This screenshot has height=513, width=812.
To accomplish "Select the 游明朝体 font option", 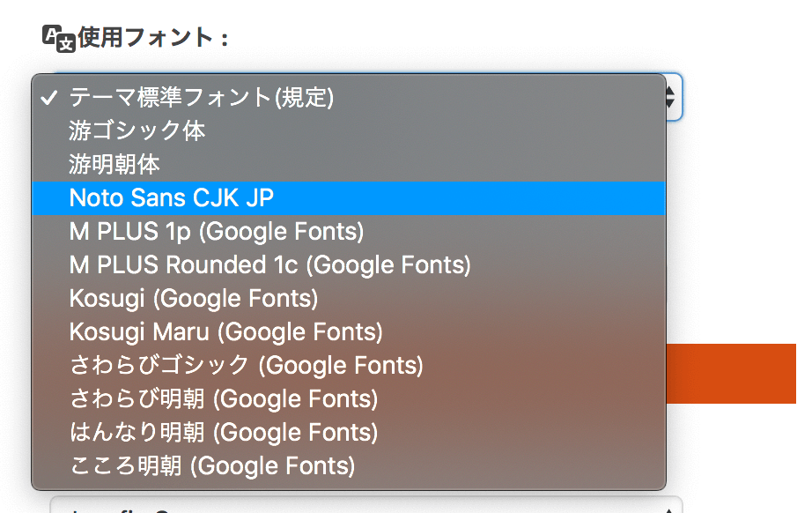I will (349, 164).
